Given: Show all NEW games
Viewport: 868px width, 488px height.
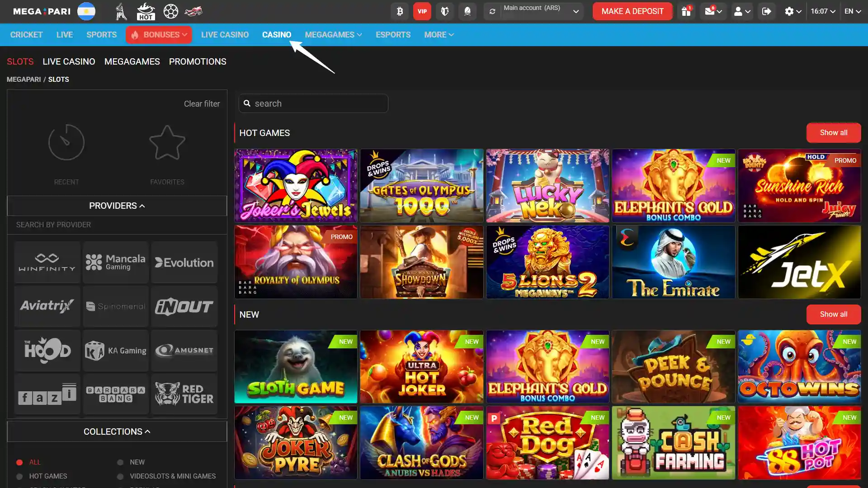Looking at the screenshot, I should point(834,314).
